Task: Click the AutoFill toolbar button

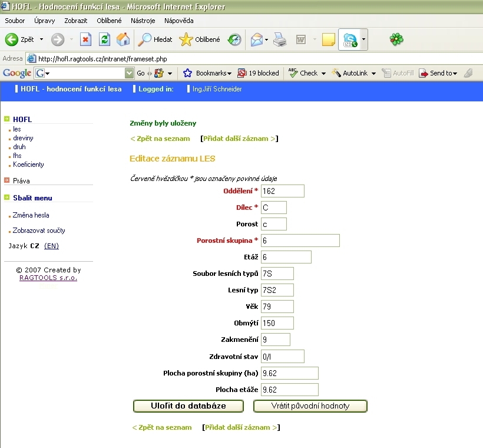Action: tap(398, 73)
